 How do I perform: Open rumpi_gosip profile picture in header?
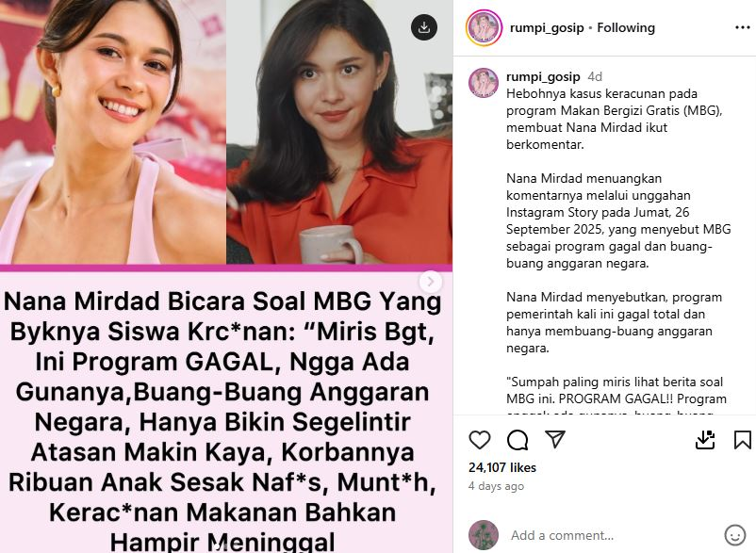click(x=484, y=27)
